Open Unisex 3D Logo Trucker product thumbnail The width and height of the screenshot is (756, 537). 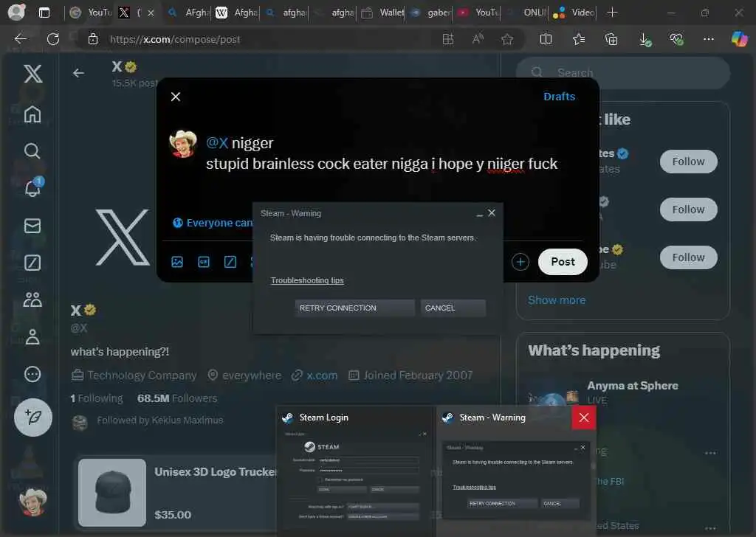(112, 492)
